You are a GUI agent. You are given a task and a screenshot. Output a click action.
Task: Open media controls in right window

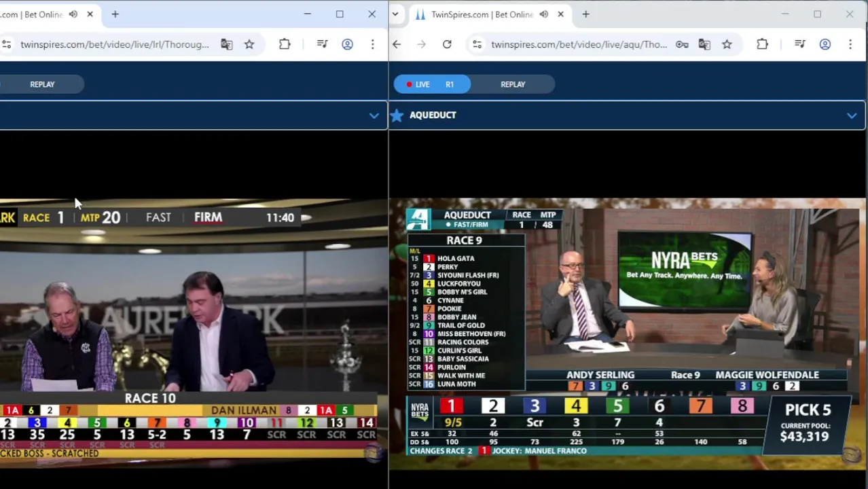click(799, 44)
